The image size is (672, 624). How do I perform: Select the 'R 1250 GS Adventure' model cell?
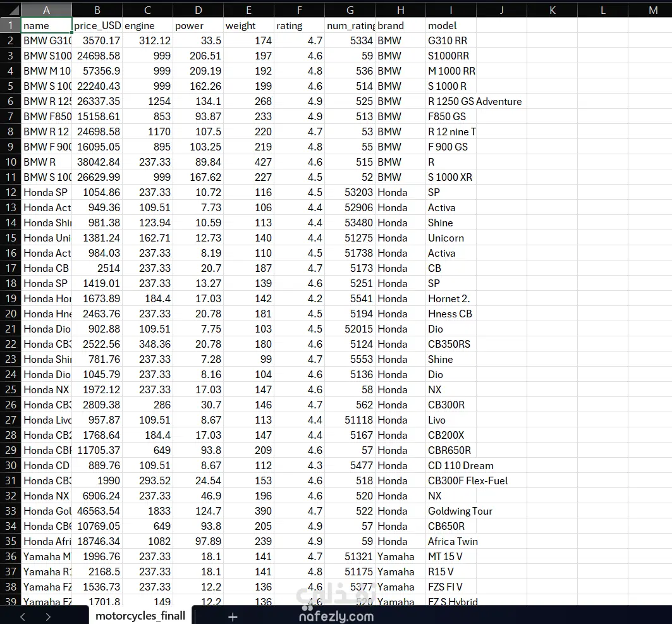pyautogui.click(x=475, y=101)
